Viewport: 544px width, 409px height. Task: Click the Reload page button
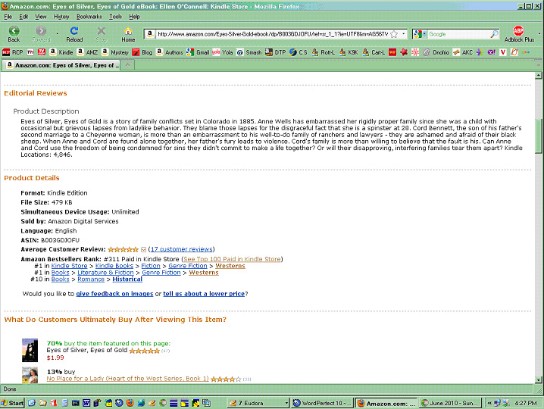point(74,34)
